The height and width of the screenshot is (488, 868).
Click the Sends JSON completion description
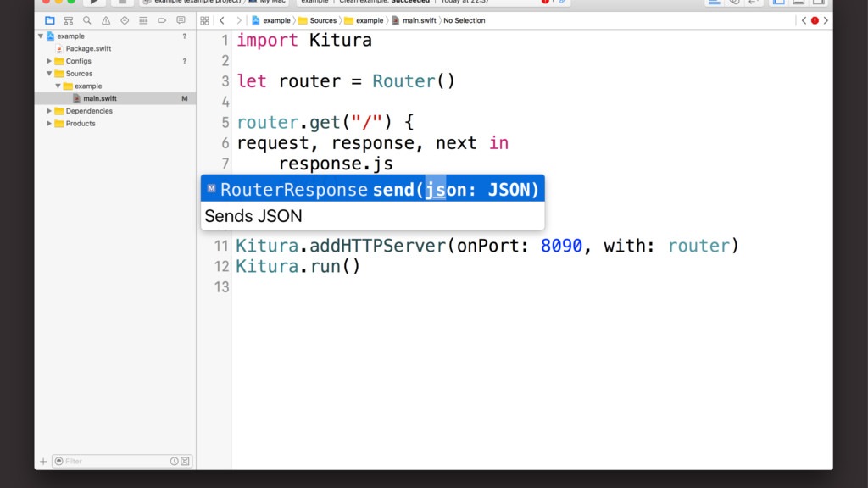click(x=253, y=216)
